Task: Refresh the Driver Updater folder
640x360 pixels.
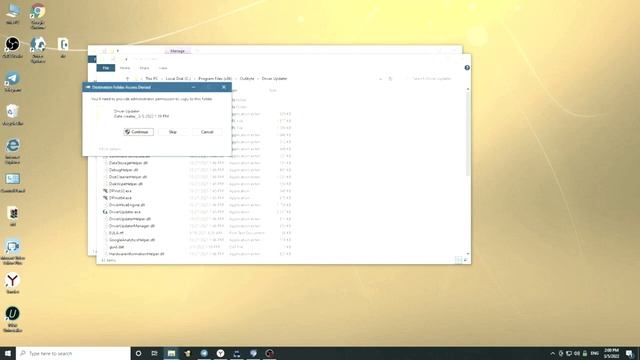Action: (x=390, y=78)
